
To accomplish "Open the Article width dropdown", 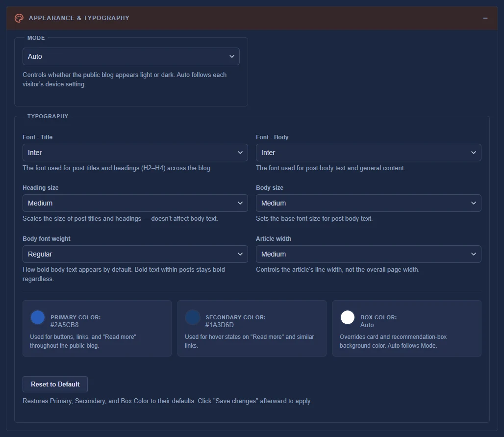I will [368, 254].
